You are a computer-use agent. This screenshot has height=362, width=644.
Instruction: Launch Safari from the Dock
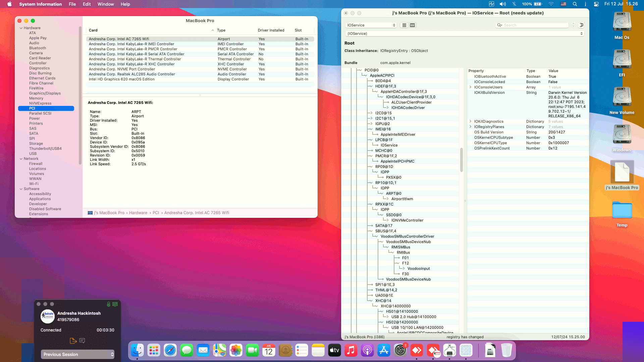[170, 351]
